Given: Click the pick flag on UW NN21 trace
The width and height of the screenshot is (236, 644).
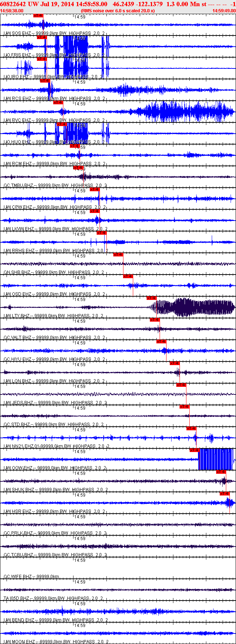Looking at the screenshot, I should [191, 428].
